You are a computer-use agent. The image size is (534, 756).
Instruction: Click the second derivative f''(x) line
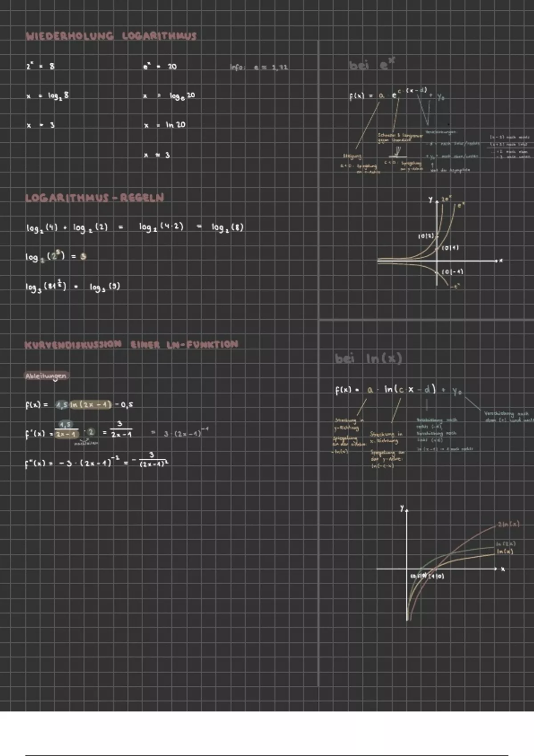[x=97, y=462]
